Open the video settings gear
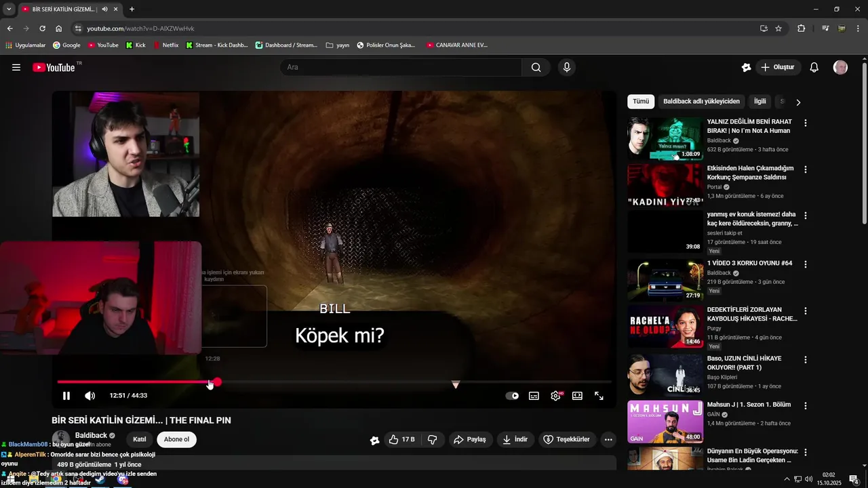This screenshot has height=488, width=868. [556, 396]
